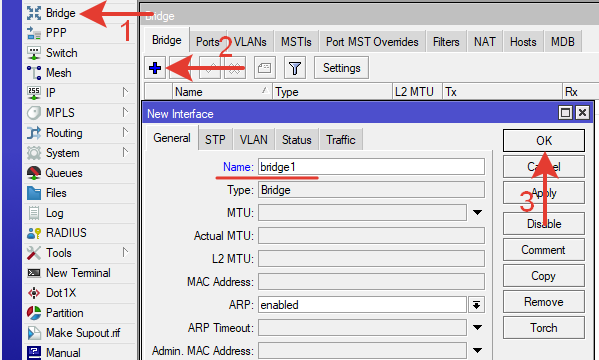Open the STP tab in New Interface
This screenshot has width=599, height=360.
pyautogui.click(x=215, y=140)
